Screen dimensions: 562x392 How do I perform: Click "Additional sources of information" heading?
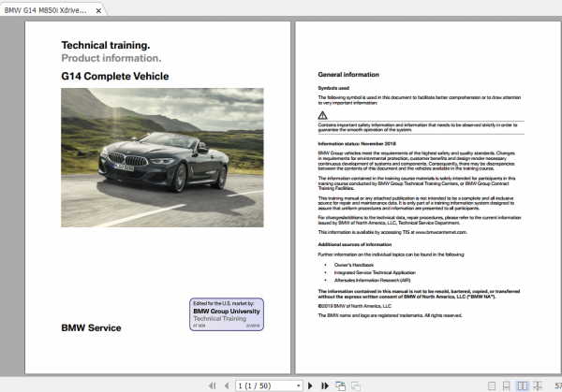pyautogui.click(x=354, y=244)
